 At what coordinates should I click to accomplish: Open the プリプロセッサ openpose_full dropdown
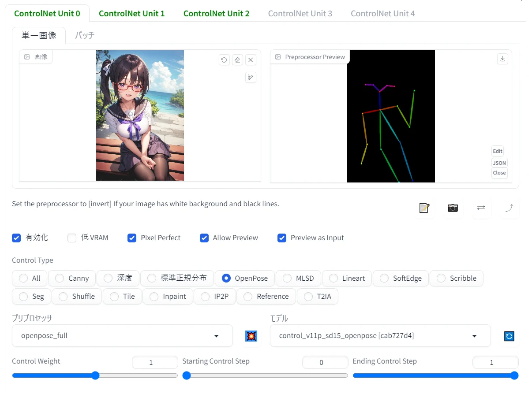122,336
